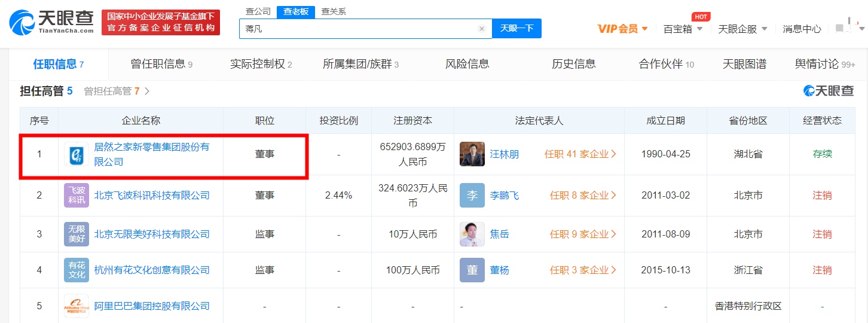
Task: Click the 李 avatar icon for 李鹏飞
Action: 472,195
